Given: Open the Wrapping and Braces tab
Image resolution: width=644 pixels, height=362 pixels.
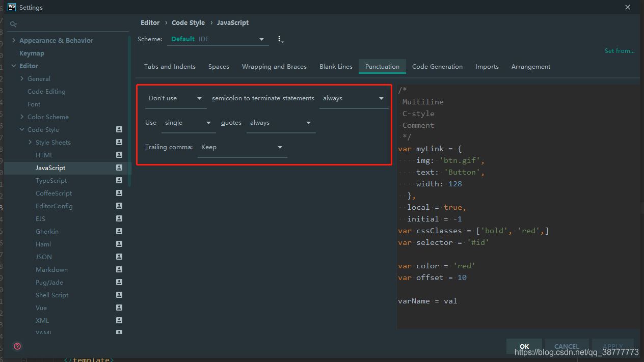Looking at the screenshot, I should pos(274,67).
